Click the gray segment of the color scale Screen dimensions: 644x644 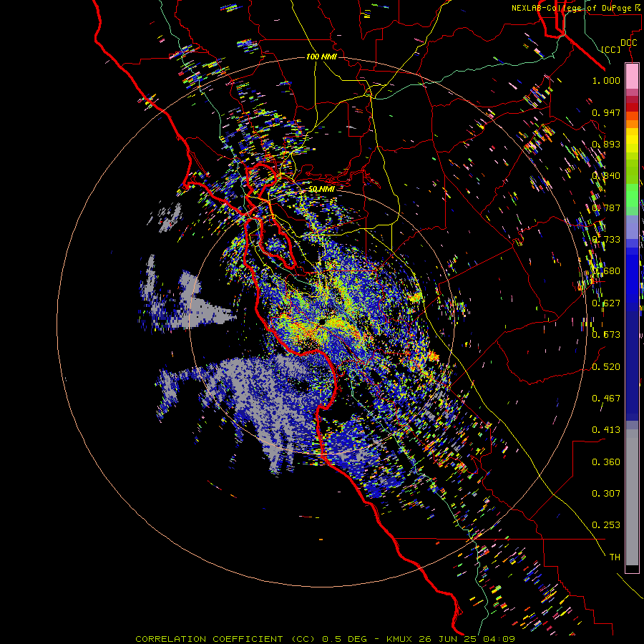pos(632,497)
